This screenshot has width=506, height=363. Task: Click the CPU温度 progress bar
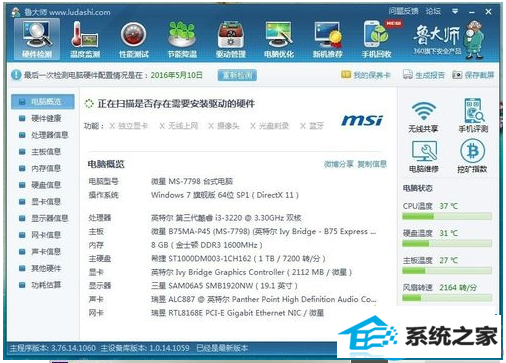pos(447,217)
